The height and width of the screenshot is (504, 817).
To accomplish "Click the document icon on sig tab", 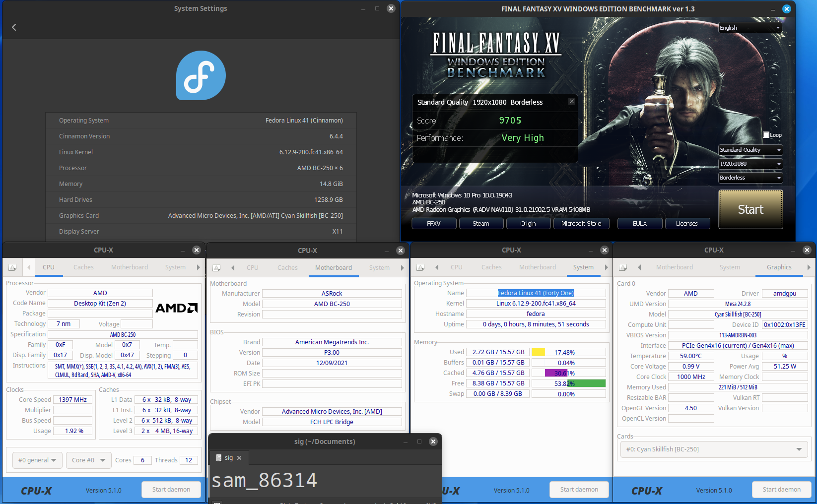I will (x=219, y=458).
